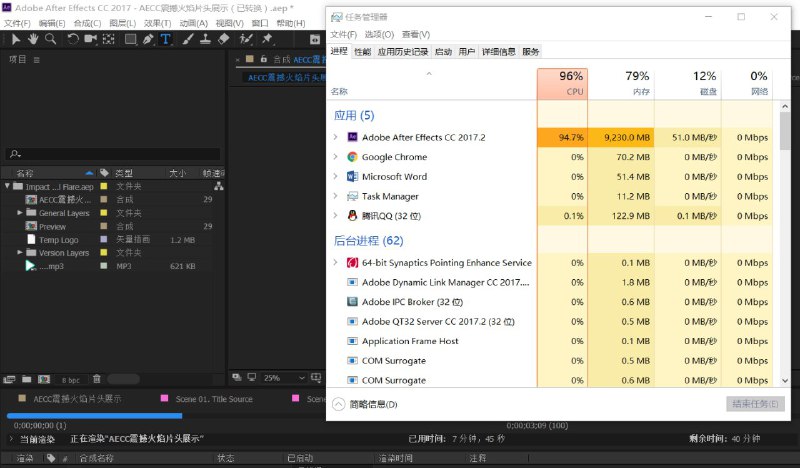This screenshot has width=800, height=468.
Task: Open the 选项(O) menu in Task Manager
Action: point(379,34)
